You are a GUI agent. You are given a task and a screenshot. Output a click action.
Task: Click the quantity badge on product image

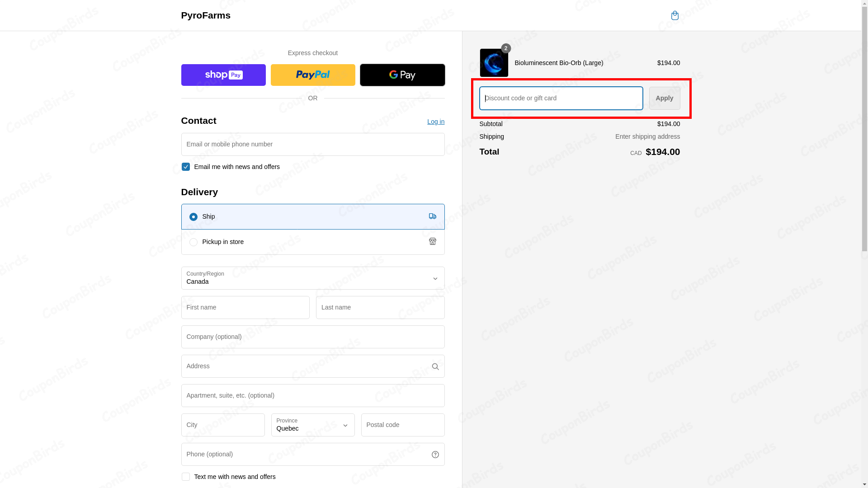pos(505,48)
